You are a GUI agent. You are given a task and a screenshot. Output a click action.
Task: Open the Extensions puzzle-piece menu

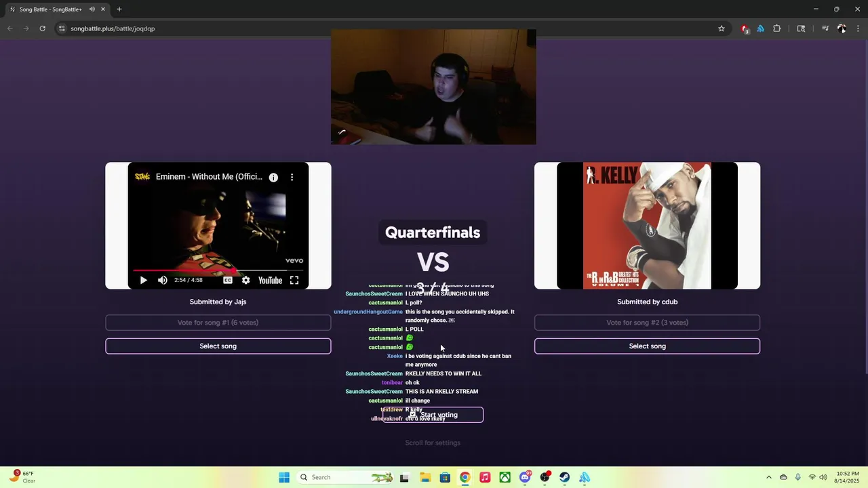(x=777, y=28)
